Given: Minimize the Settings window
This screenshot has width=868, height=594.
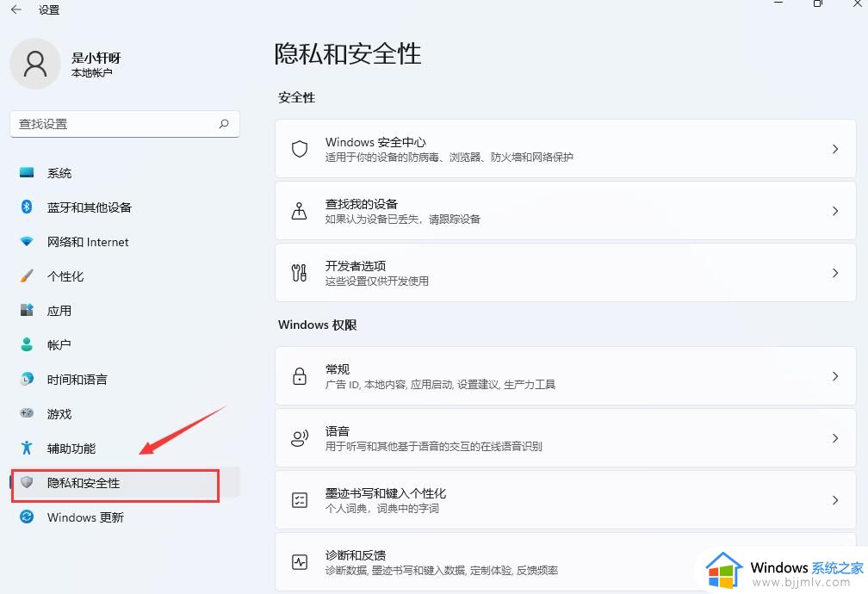Looking at the screenshot, I should (x=778, y=3).
